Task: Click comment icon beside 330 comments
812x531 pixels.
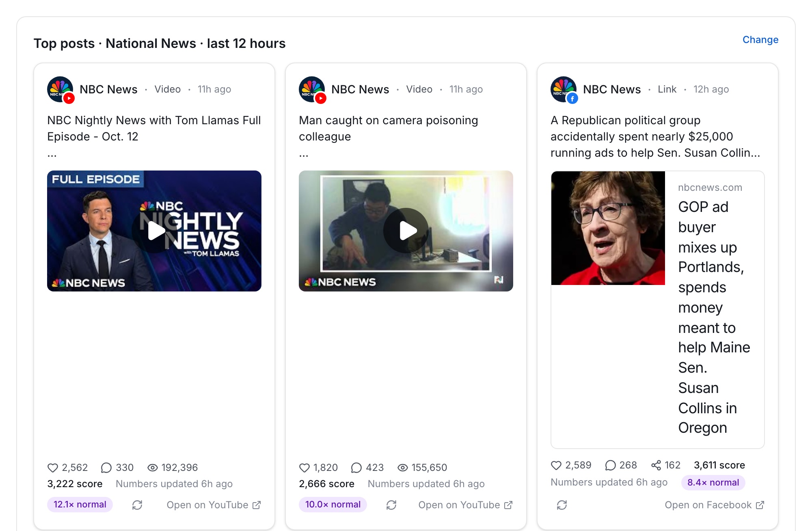Action: pos(106,468)
